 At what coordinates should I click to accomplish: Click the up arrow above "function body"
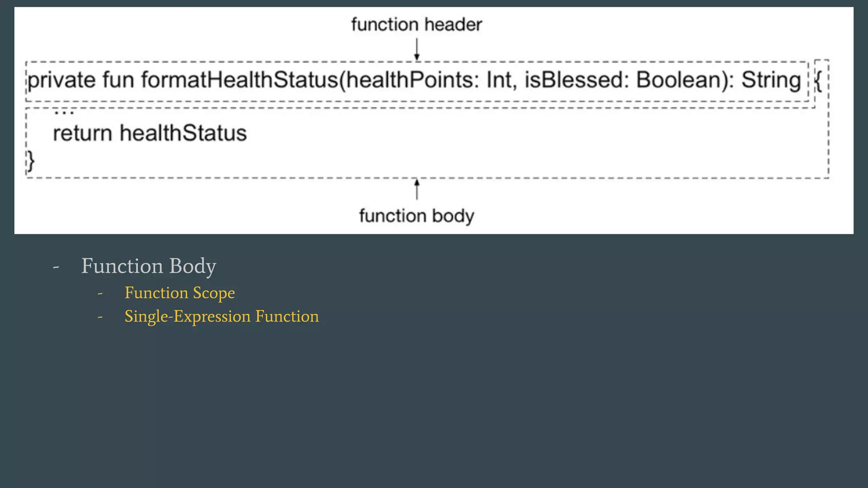point(417,189)
